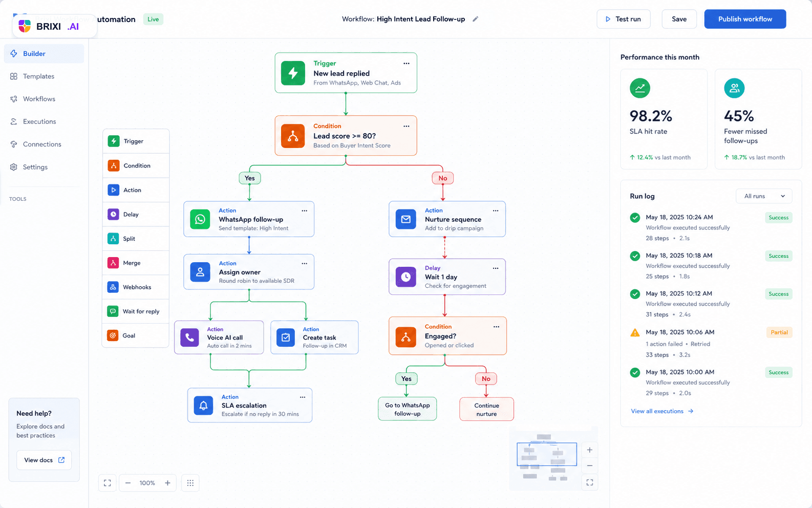Image resolution: width=812 pixels, height=508 pixels.
Task: Click the envelope icon on Nurture sequence node
Action: coord(406,219)
